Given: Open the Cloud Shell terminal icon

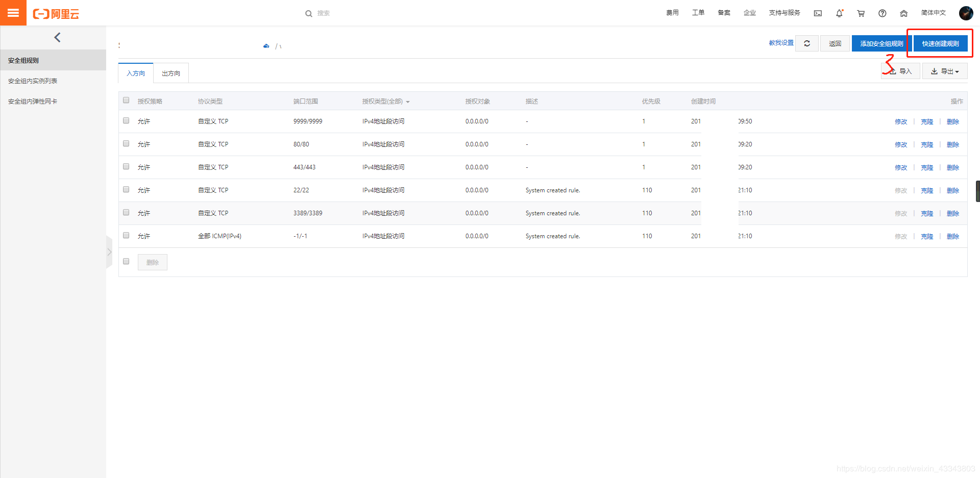Looking at the screenshot, I should (818, 13).
